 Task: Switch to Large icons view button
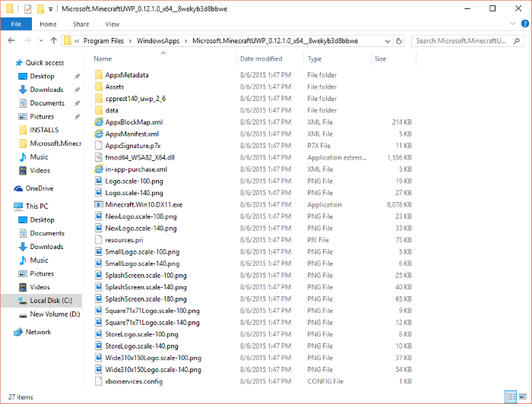(523, 396)
